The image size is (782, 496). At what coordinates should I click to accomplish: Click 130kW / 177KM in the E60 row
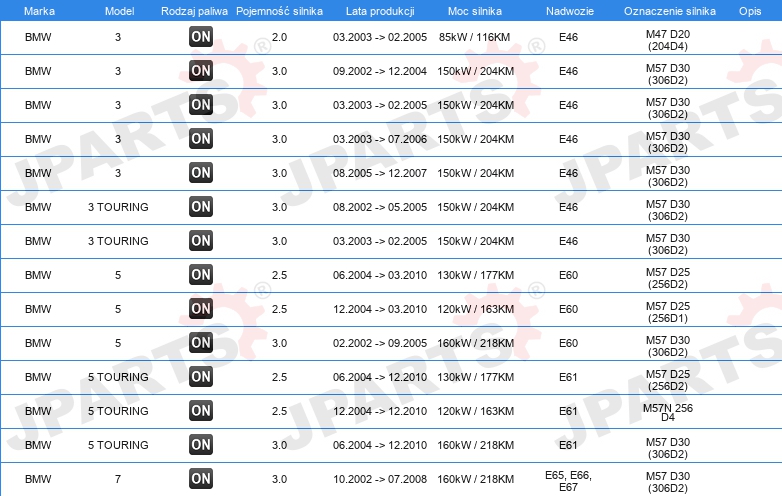(x=476, y=275)
